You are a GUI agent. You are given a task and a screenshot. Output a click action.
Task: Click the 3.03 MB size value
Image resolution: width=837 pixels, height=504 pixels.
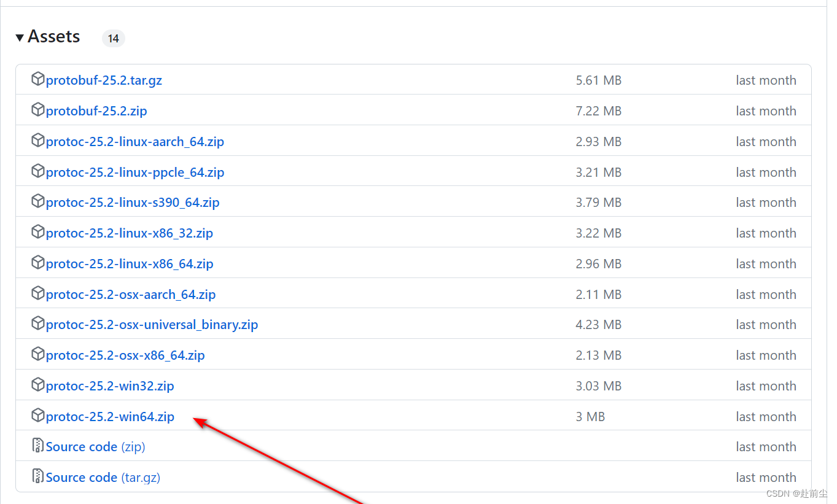pos(599,386)
